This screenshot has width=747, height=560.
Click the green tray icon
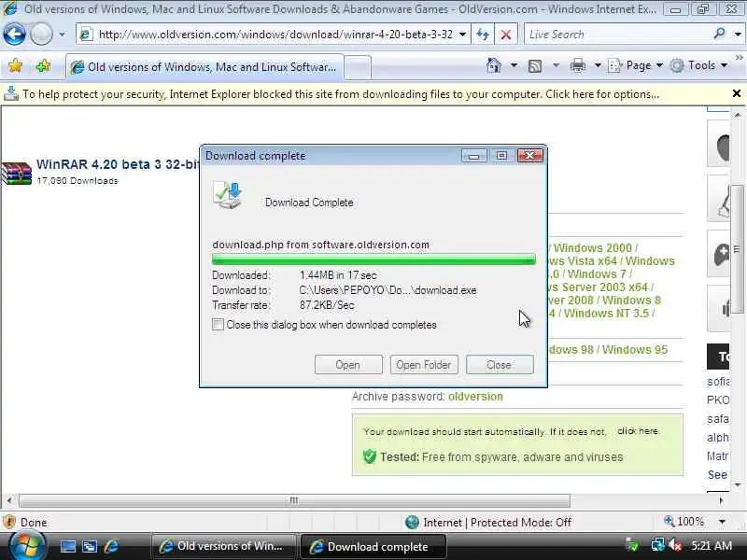pos(633,545)
